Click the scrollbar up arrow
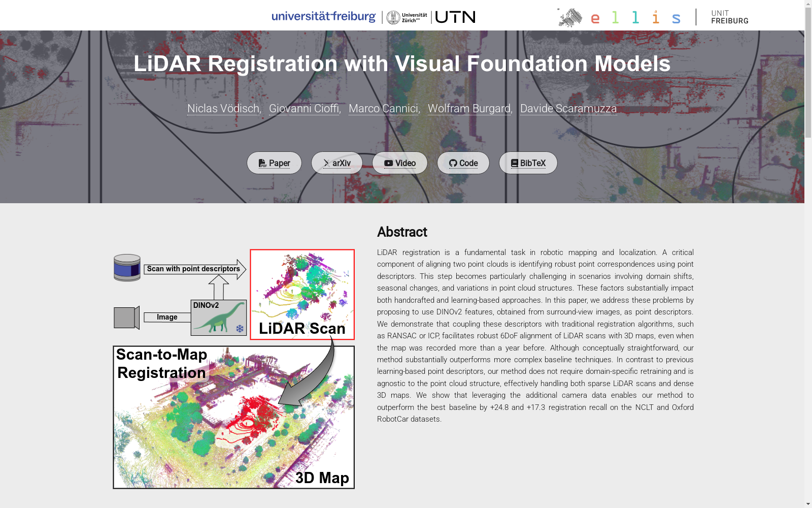 [x=808, y=4]
